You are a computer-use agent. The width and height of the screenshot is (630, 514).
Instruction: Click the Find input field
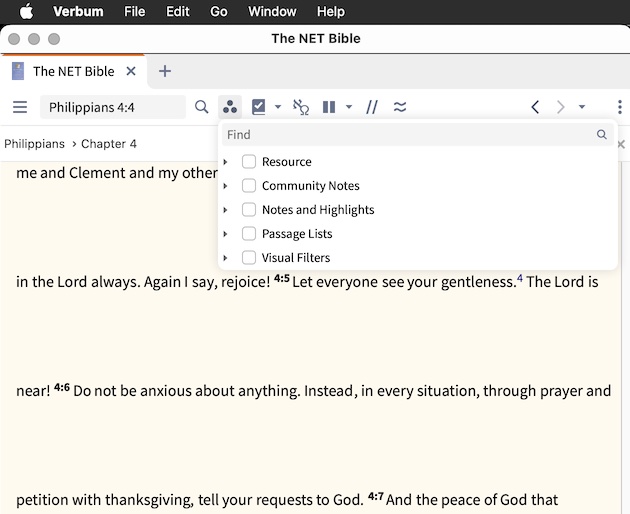(x=418, y=135)
